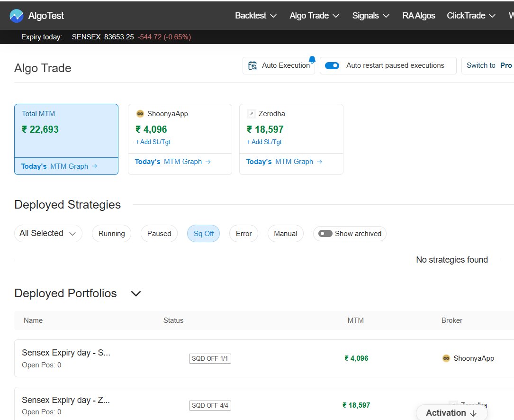
Task: Open the Backtest menu
Action: pos(256,16)
